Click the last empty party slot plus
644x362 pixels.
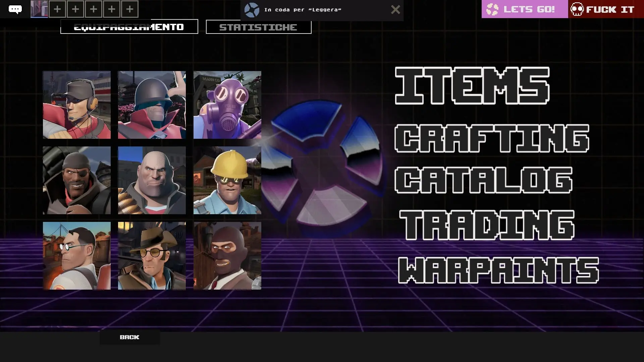[x=130, y=9]
